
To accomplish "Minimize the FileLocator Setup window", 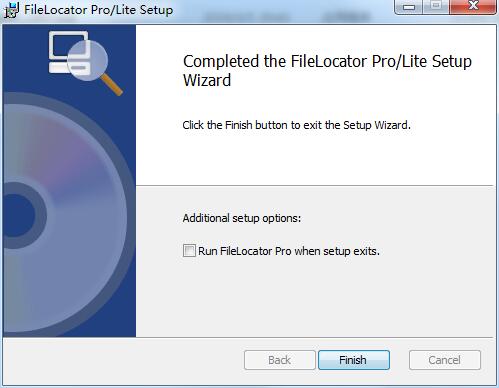I will point(408,7).
